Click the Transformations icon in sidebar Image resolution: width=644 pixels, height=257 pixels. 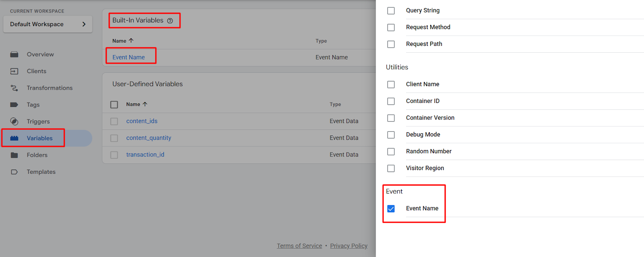14,88
